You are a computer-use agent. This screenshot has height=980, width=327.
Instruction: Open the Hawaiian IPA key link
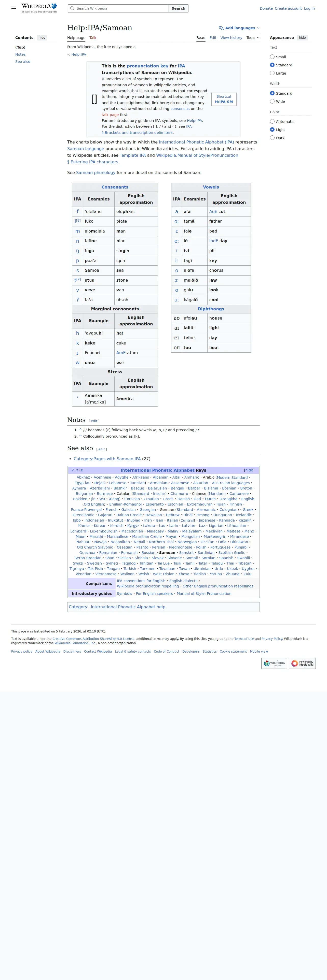153,515
